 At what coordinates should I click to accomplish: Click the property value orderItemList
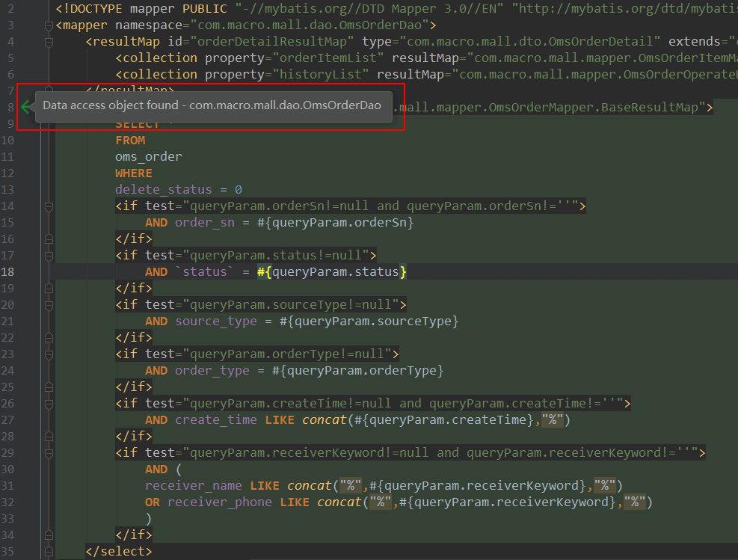328,58
